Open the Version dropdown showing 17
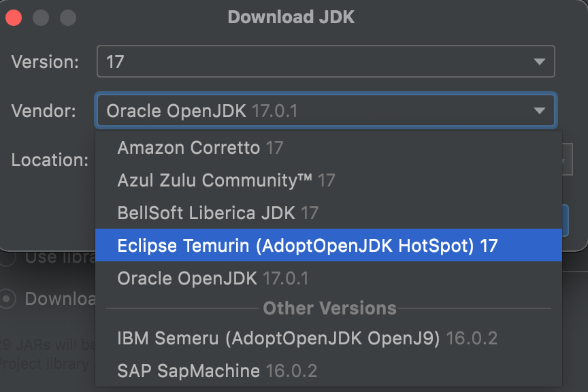The image size is (588, 392). click(x=325, y=62)
